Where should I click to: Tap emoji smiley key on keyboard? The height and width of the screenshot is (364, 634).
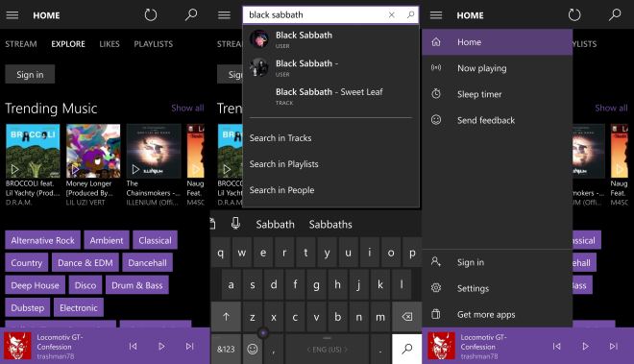tap(253, 349)
